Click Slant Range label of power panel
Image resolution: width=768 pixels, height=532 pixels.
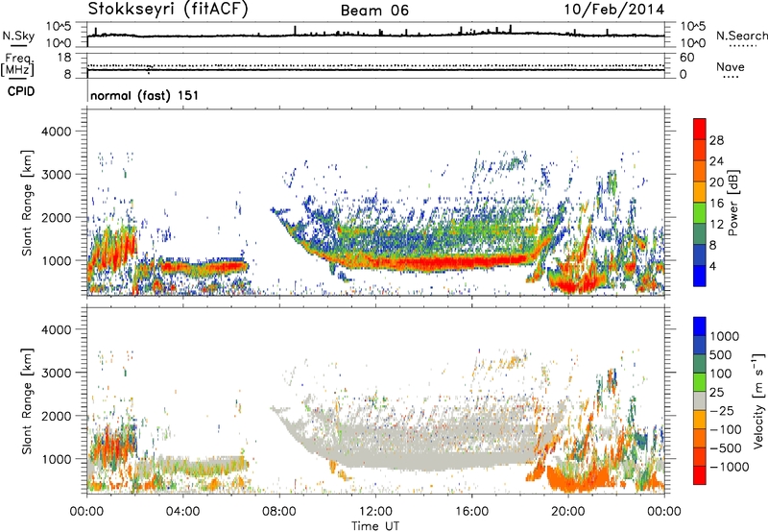(x=28, y=203)
